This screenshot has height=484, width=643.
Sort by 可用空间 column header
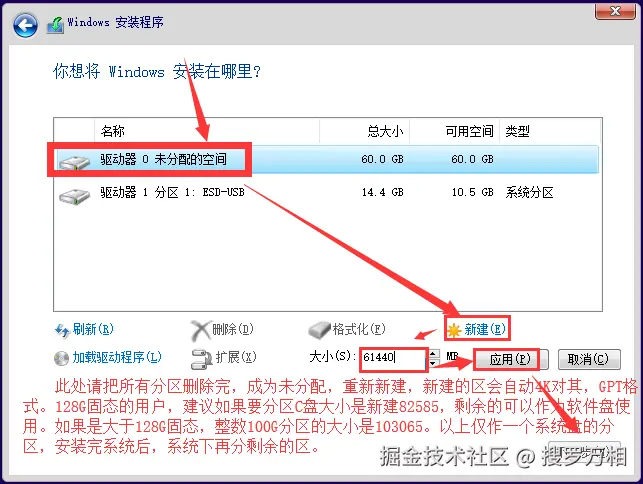[x=454, y=131]
